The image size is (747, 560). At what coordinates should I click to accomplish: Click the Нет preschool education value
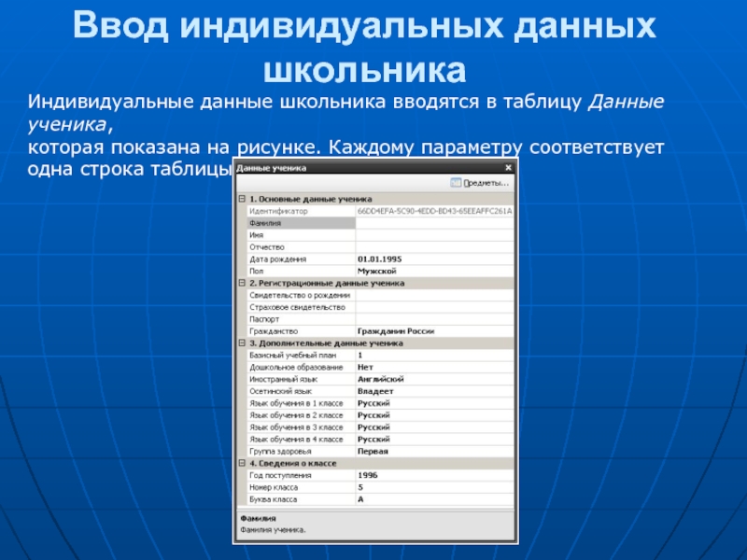[365, 367]
